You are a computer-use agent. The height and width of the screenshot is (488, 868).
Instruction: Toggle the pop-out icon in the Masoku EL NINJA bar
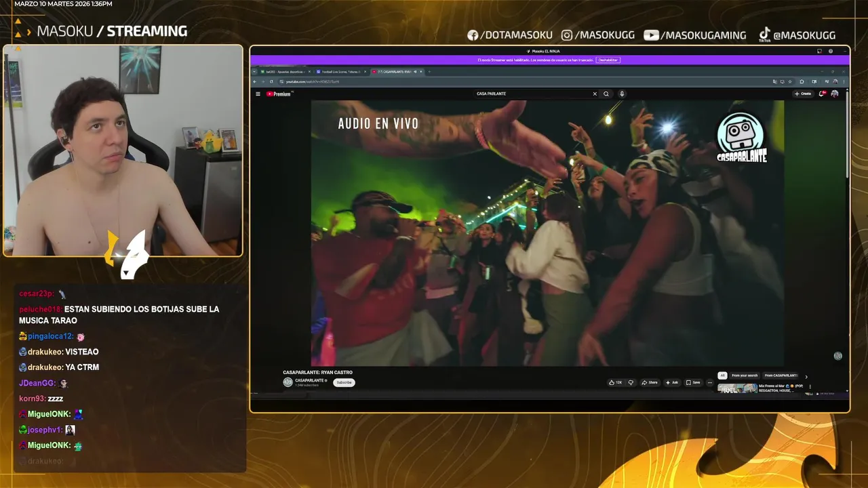819,51
